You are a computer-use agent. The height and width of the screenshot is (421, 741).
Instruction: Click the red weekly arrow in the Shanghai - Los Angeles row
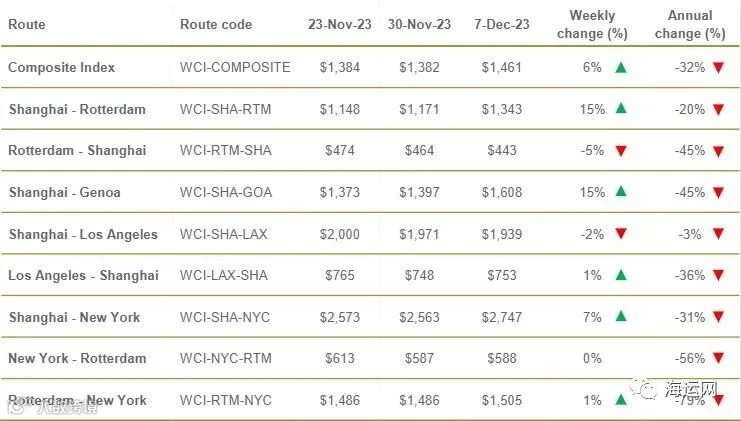point(621,233)
